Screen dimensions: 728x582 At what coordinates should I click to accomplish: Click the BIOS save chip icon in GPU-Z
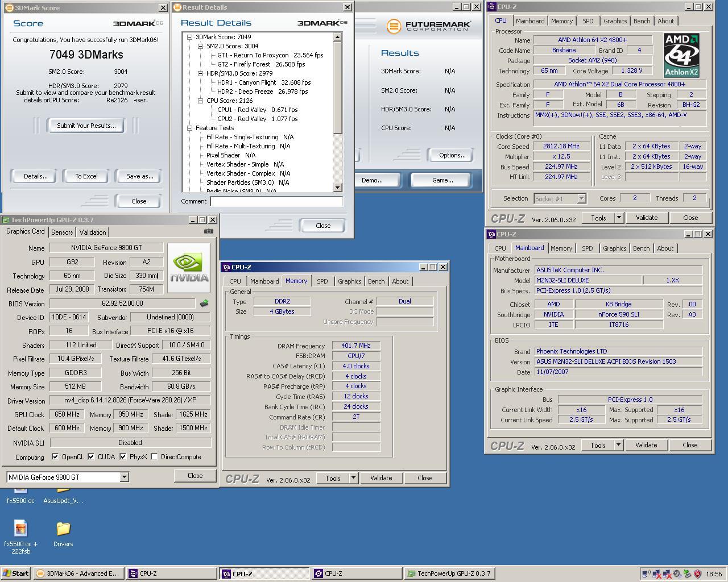204,304
